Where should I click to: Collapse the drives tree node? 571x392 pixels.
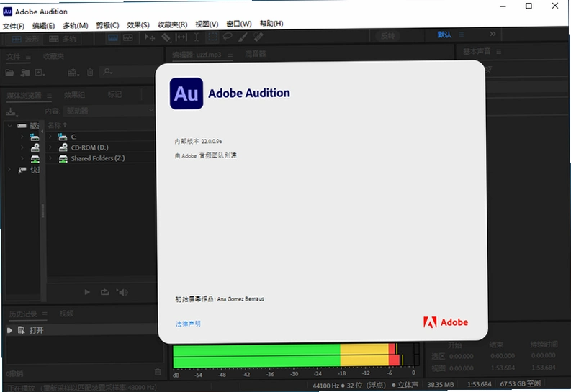10,126
